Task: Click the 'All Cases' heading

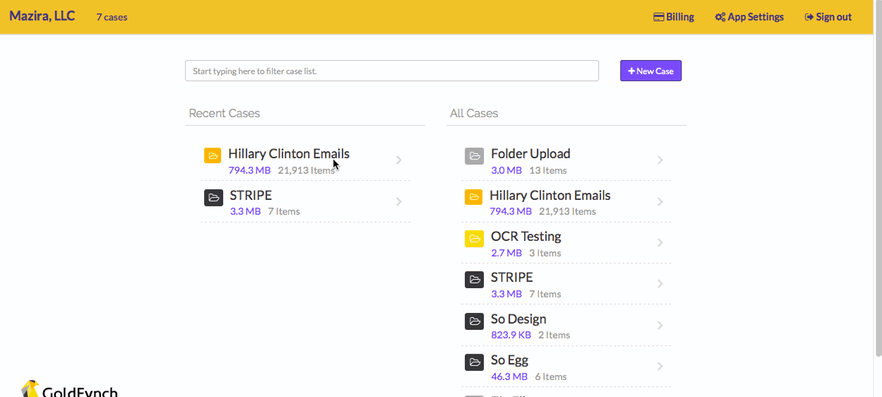Action: coord(474,113)
